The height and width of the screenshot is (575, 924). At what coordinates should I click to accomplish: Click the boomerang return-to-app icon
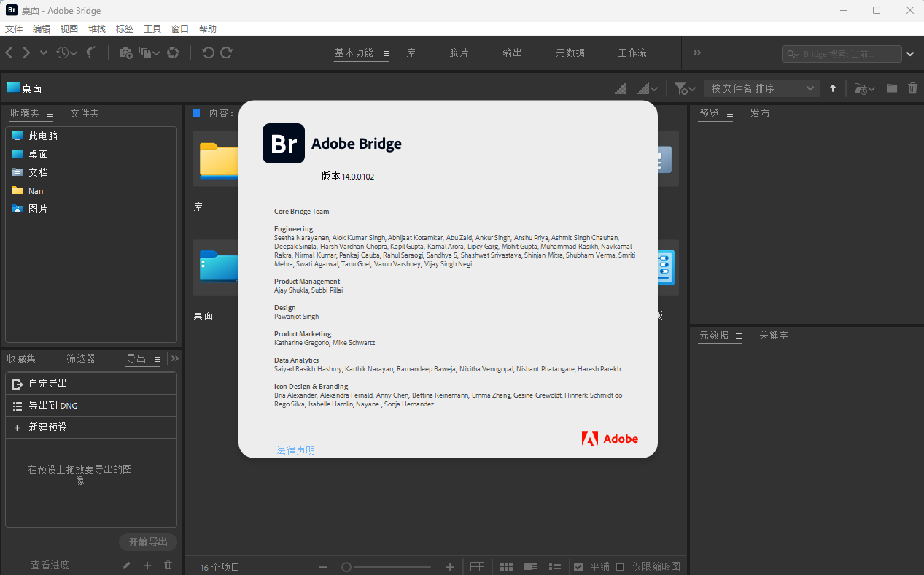[x=92, y=53]
